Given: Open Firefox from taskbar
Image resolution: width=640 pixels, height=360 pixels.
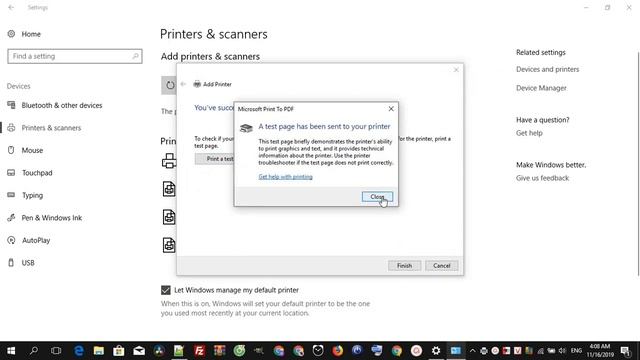Looking at the screenshot, I should 338,351.
